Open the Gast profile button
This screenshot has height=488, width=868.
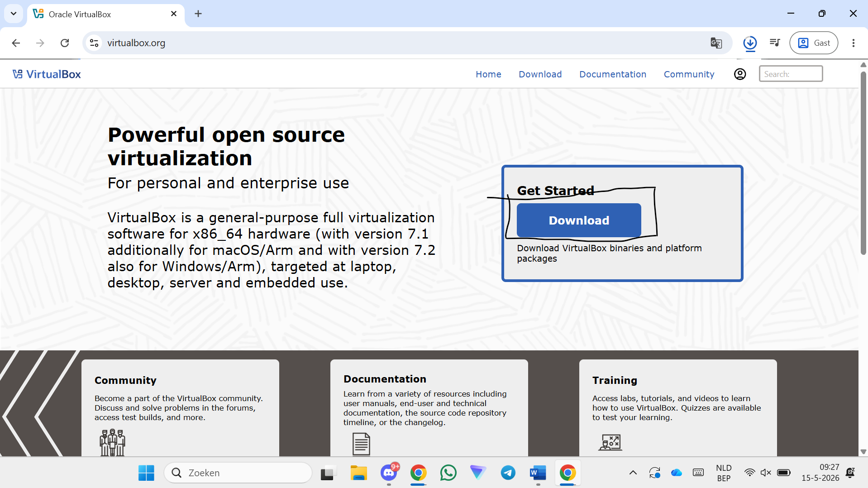[x=814, y=43]
